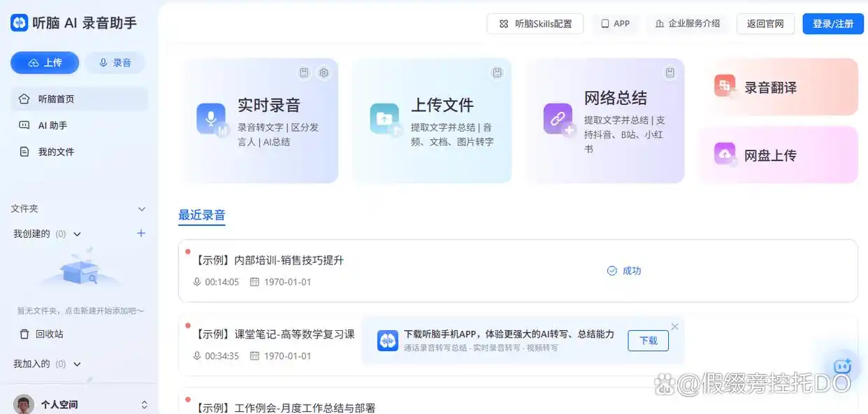
Task: Open 【示例】内部培训-销售技巧提升 recording
Action: click(518, 271)
